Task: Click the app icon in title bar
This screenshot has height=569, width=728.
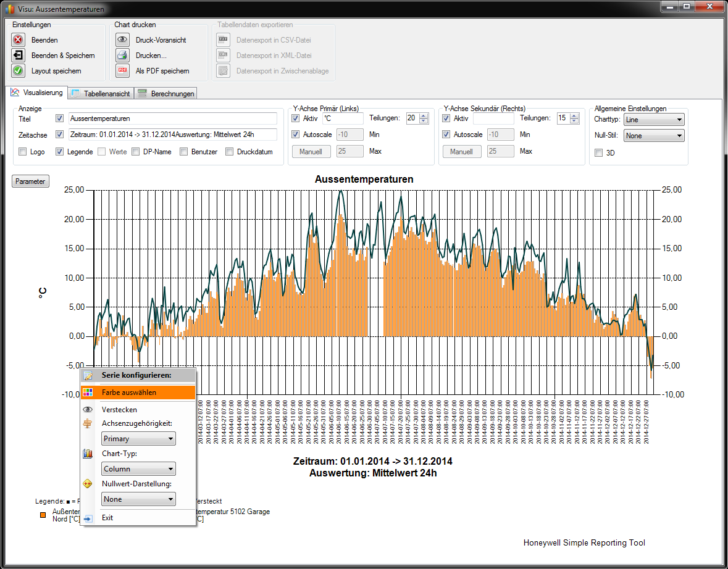Action: [10, 9]
